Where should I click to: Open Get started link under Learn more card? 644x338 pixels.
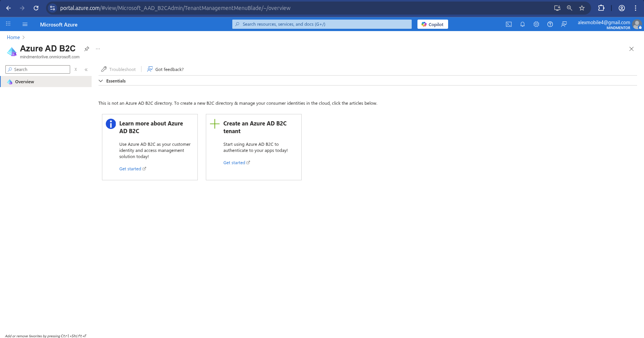pyautogui.click(x=133, y=169)
